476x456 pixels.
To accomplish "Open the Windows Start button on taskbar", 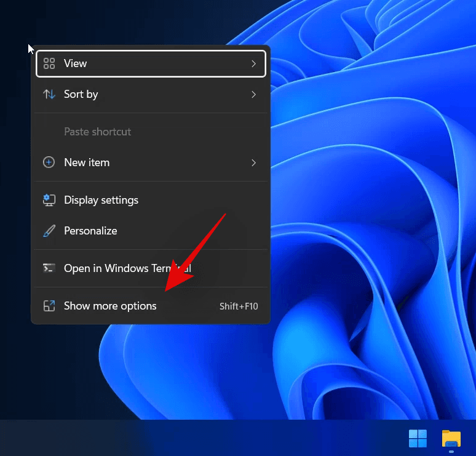I will 418,439.
